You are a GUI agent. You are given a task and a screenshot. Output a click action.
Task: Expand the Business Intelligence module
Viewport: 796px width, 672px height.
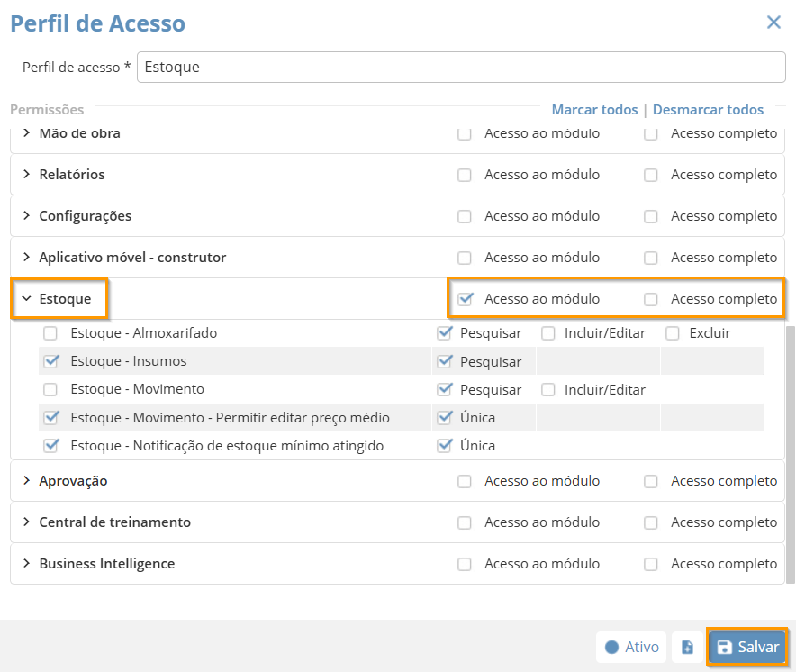pos(27,564)
